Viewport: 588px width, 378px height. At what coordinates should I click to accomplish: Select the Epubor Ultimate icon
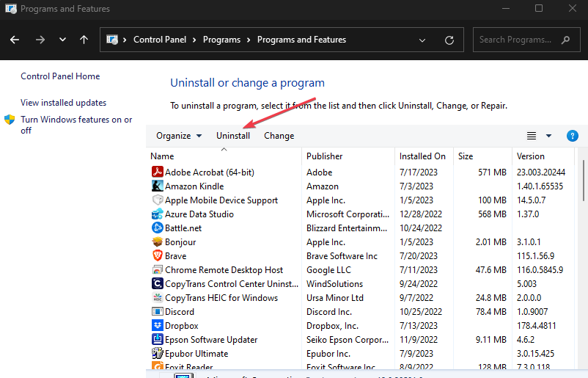(x=157, y=353)
